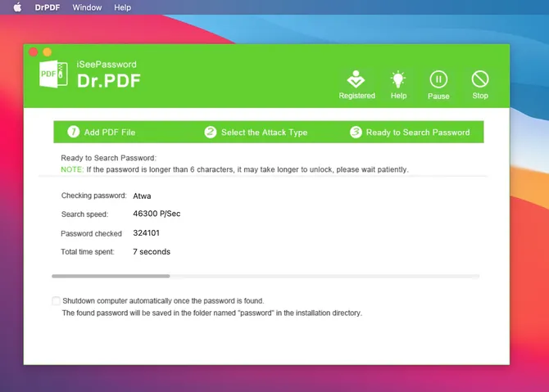The height and width of the screenshot is (392, 549).
Task: Click the search speed value 46300 P/Sec
Action: (x=157, y=214)
